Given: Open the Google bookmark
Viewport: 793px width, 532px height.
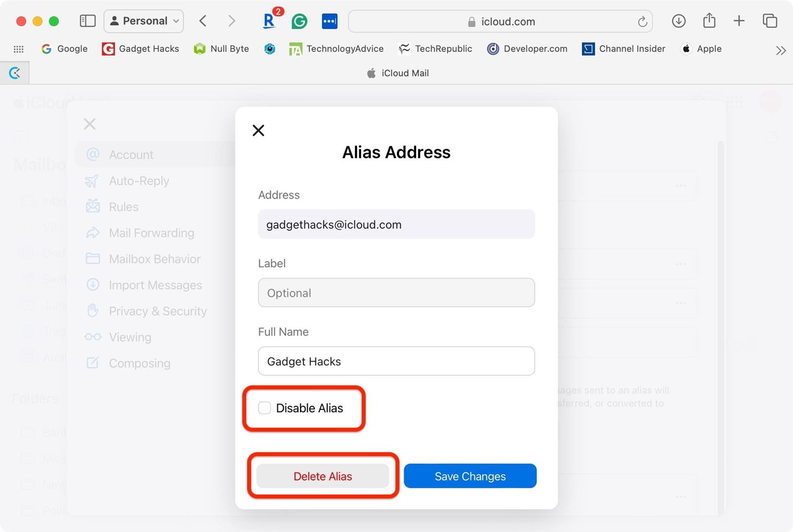Looking at the screenshot, I should (64, 48).
